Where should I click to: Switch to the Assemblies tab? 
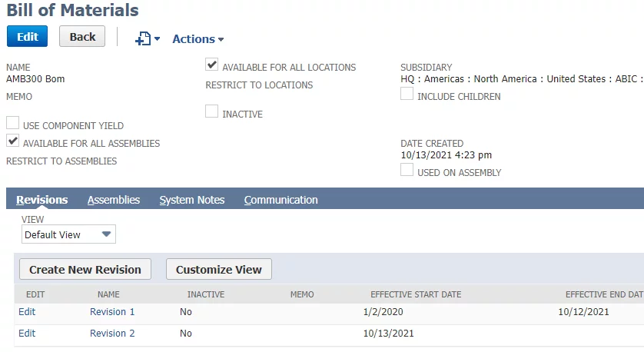pyautogui.click(x=114, y=200)
